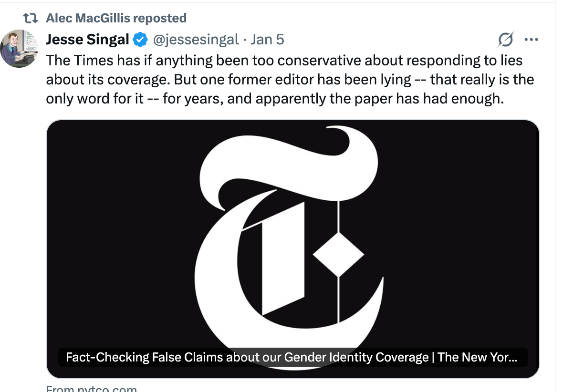Open the Alec MacGillis reposted link
The image size is (563, 392).
(x=116, y=19)
